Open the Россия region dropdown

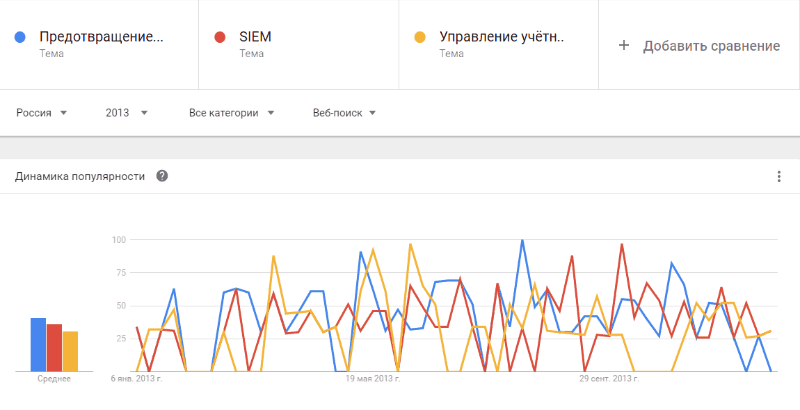[41, 113]
